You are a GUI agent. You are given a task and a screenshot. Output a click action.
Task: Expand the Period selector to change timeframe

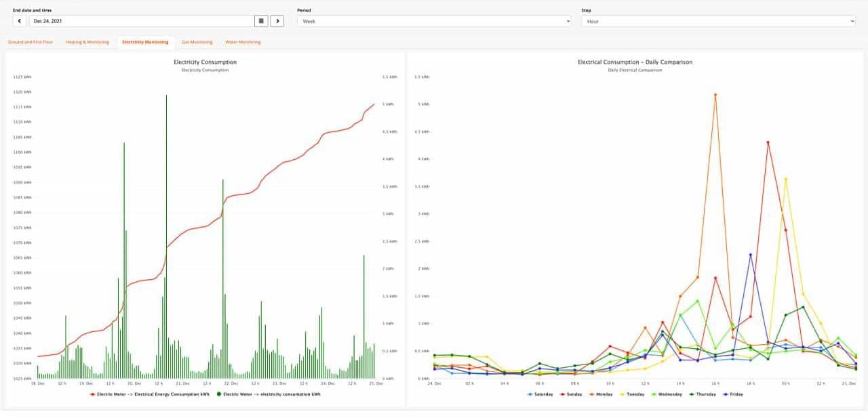[x=434, y=21]
